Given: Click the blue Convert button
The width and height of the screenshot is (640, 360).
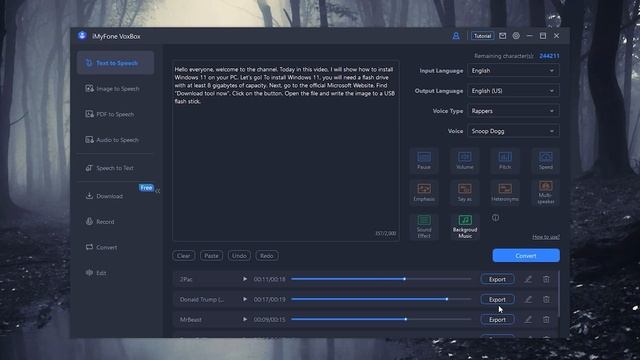Looking at the screenshot, I should coord(526,256).
